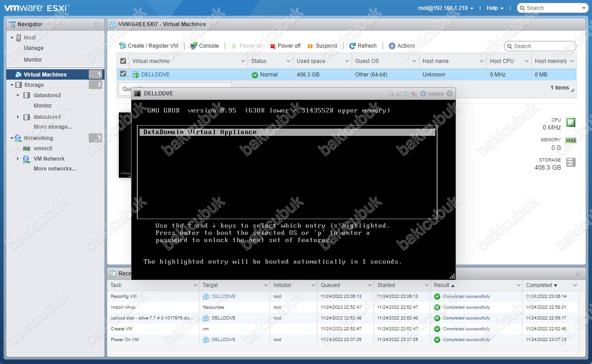Open Guest OS column dropdown arrow
This screenshot has width=592, height=364.
(x=415, y=61)
